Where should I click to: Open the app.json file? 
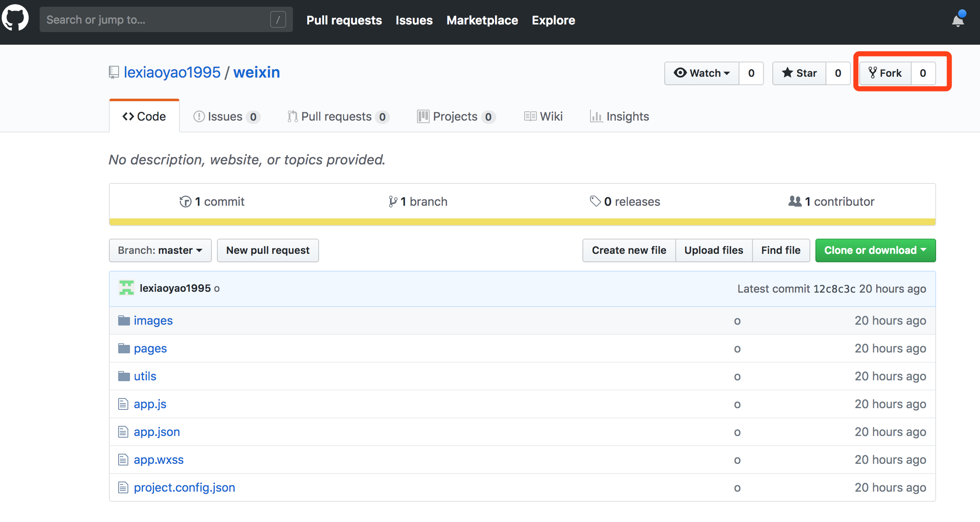157,432
